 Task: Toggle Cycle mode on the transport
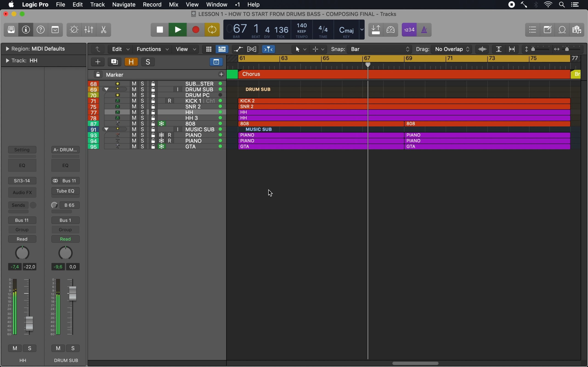coord(212,30)
